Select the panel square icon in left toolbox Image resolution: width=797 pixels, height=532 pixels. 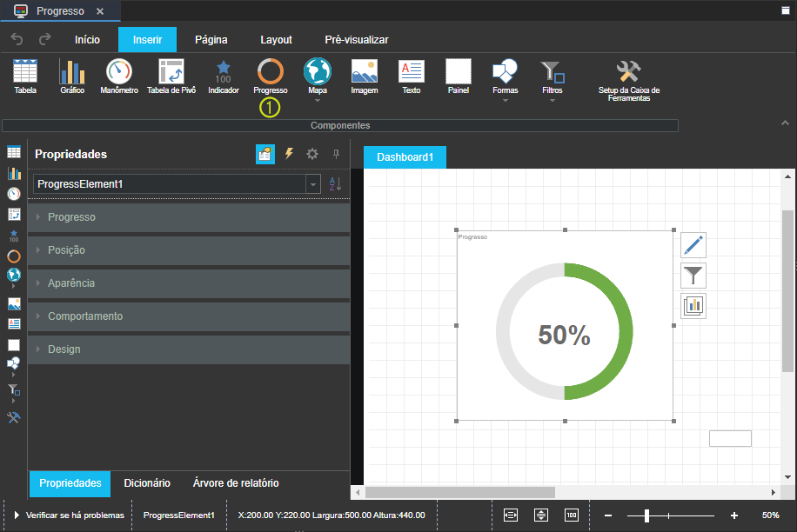click(14, 345)
